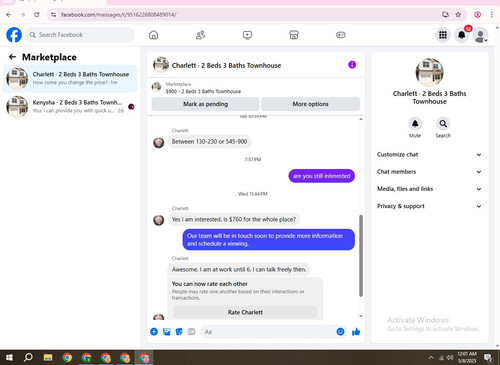This screenshot has width=500, height=365.
Task: Open the account profile avatar menu
Action: [481, 35]
